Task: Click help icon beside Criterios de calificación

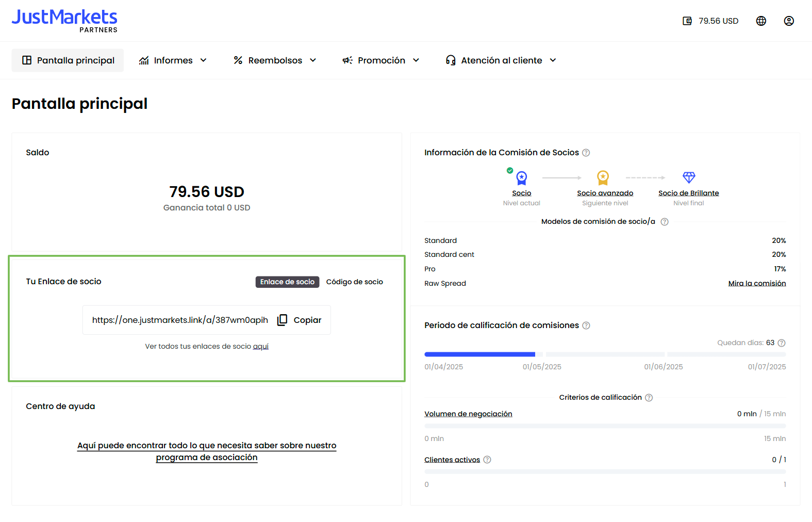Action: pos(649,398)
